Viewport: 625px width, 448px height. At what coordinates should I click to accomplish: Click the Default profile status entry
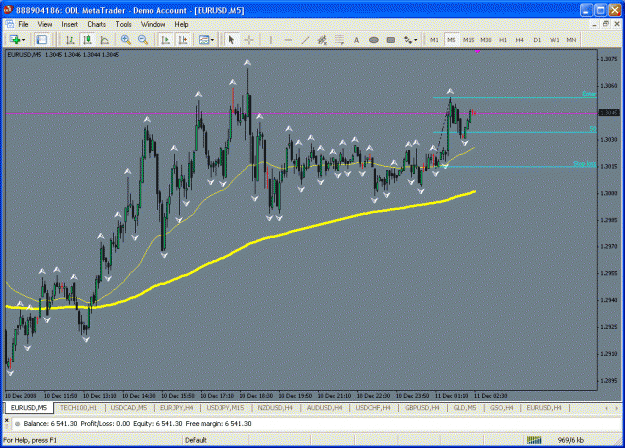tap(196, 440)
